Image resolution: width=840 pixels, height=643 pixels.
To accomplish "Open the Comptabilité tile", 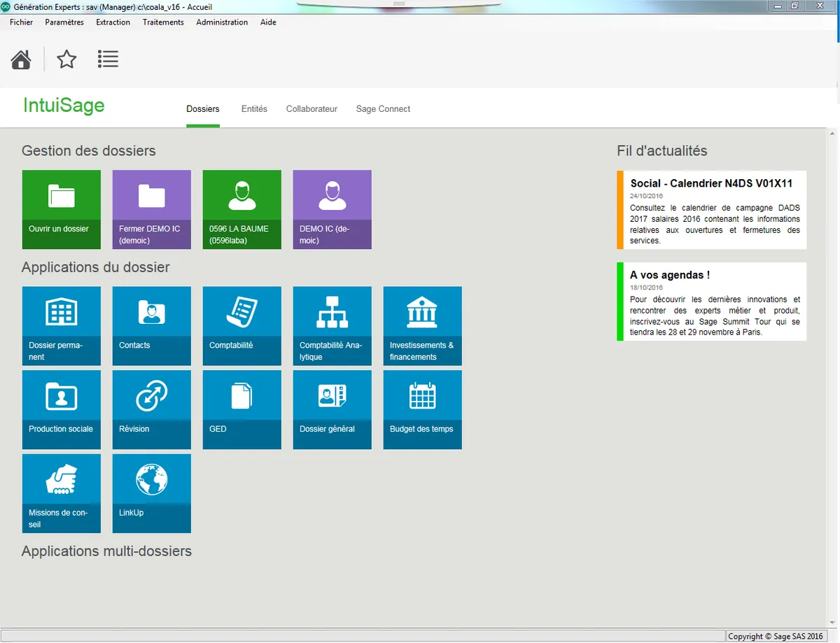I will pyautogui.click(x=242, y=326).
